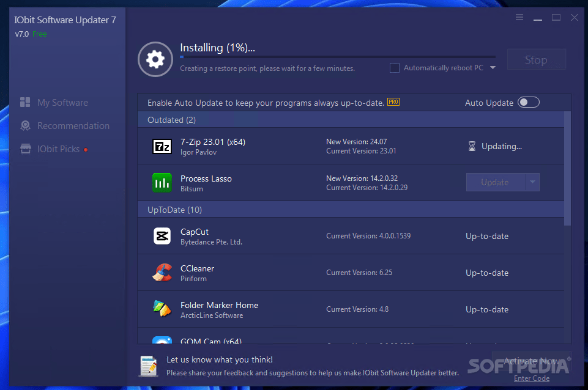
Task: Check the Automatically reboot PC checkbox
Action: [x=395, y=68]
